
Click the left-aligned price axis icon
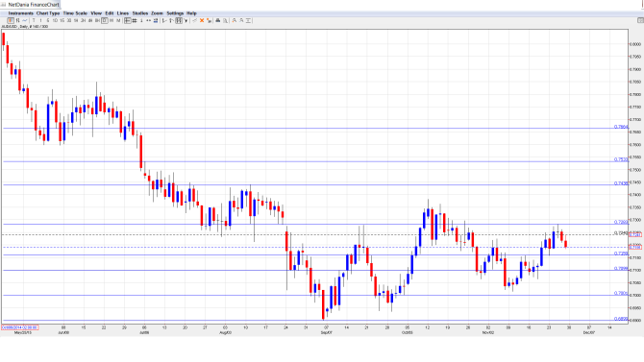[x=164, y=20]
